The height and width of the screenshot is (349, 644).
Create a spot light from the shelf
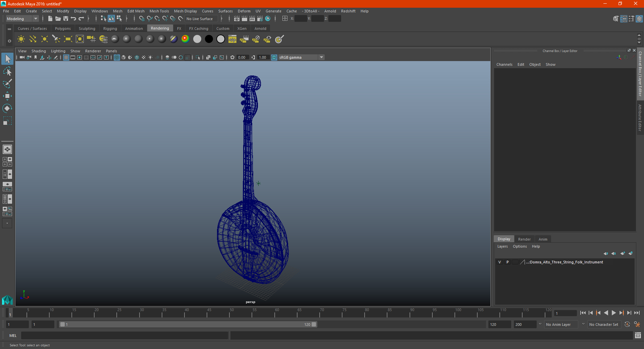[56, 39]
